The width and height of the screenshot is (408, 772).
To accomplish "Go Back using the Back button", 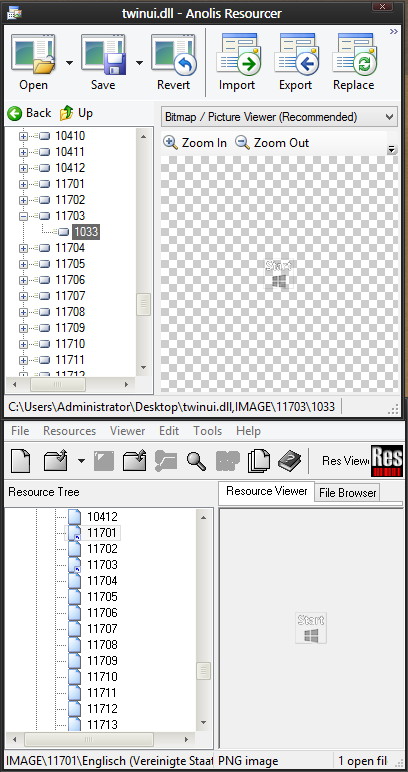I will 30,113.
